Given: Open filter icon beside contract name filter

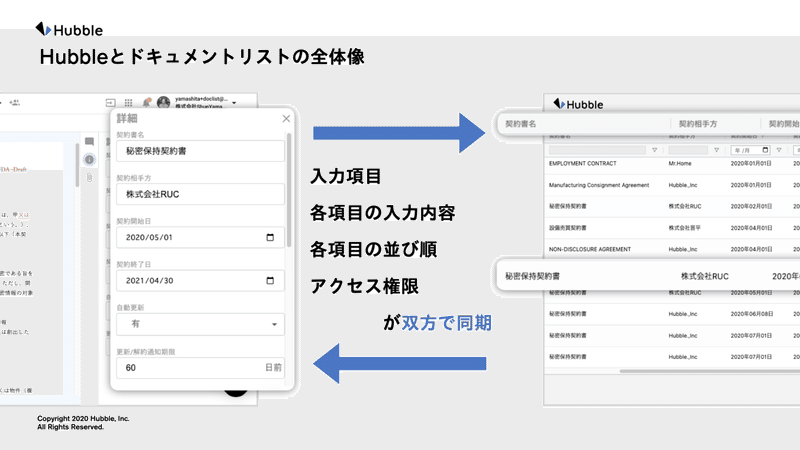Looking at the screenshot, I should (655, 150).
